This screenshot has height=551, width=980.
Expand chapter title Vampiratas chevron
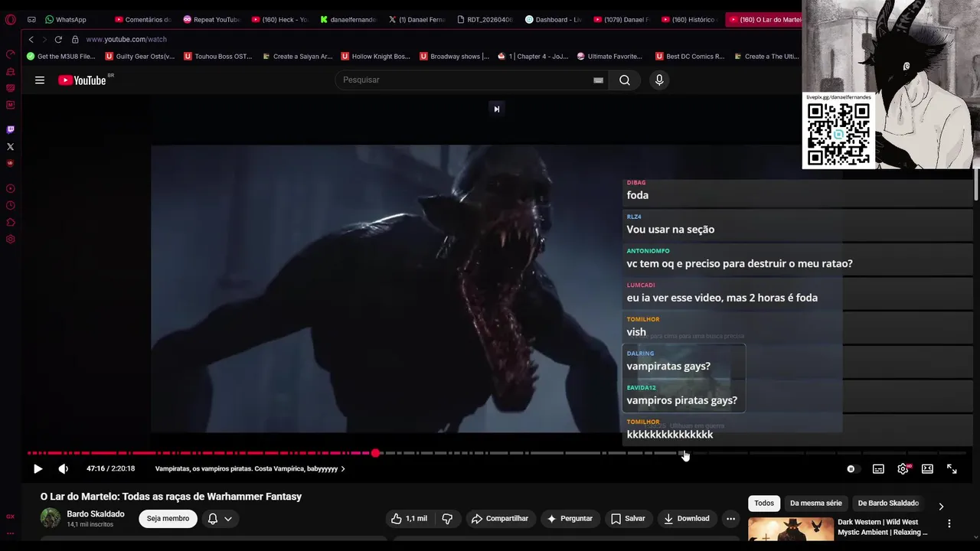click(343, 469)
